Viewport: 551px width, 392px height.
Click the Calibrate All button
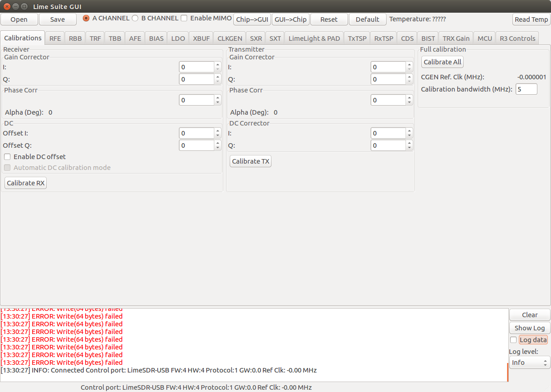(x=442, y=62)
